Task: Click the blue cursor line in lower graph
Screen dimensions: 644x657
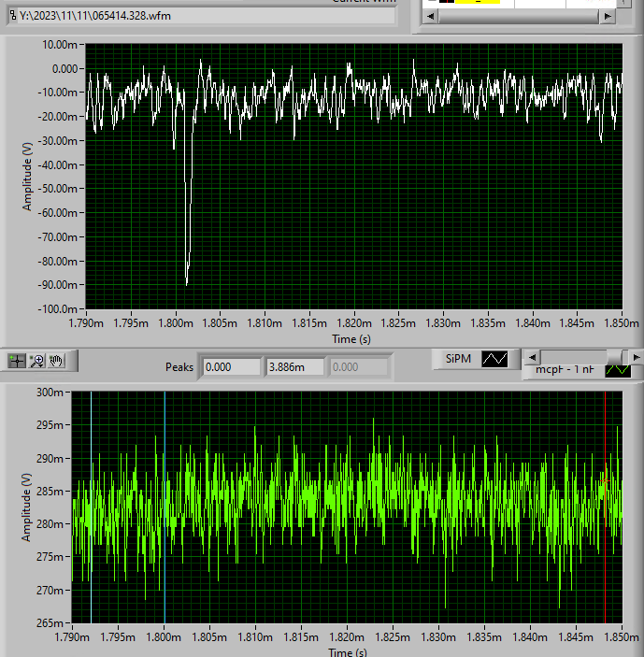Action: [x=165, y=523]
